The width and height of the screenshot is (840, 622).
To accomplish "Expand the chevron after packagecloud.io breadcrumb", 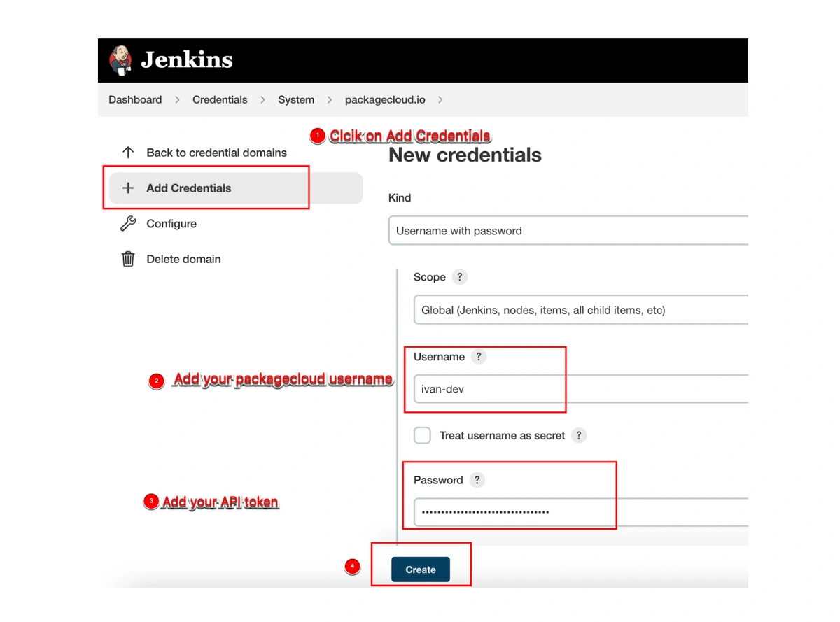I will tap(440, 100).
